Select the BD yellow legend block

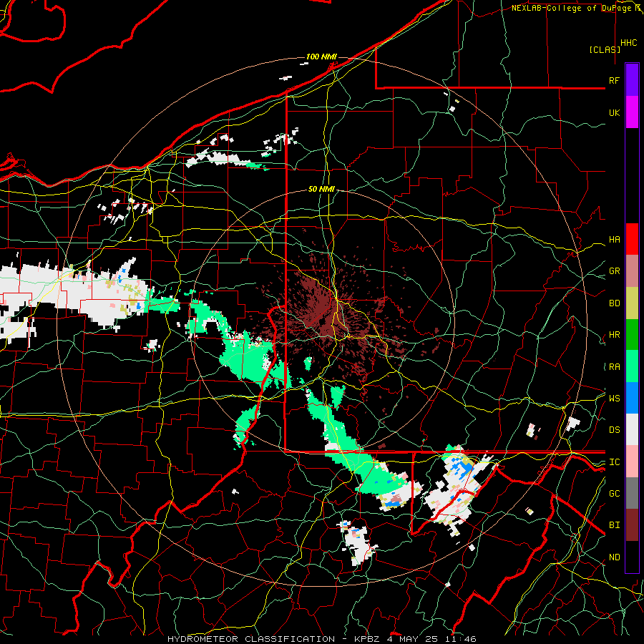click(x=632, y=303)
